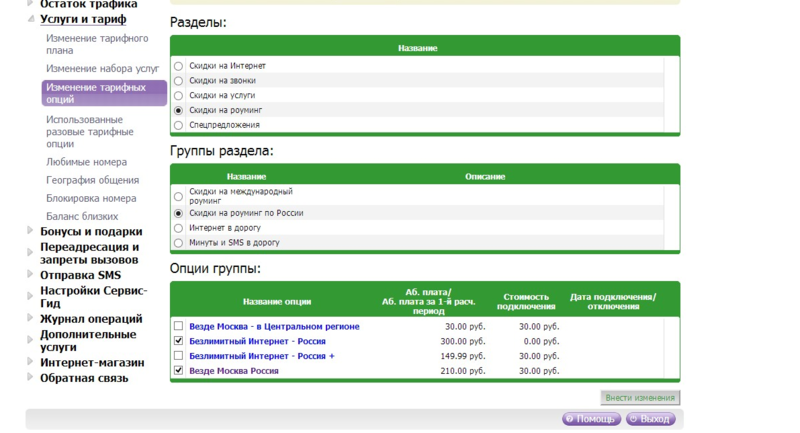Open the 'Любимые номера' menu item

point(86,162)
